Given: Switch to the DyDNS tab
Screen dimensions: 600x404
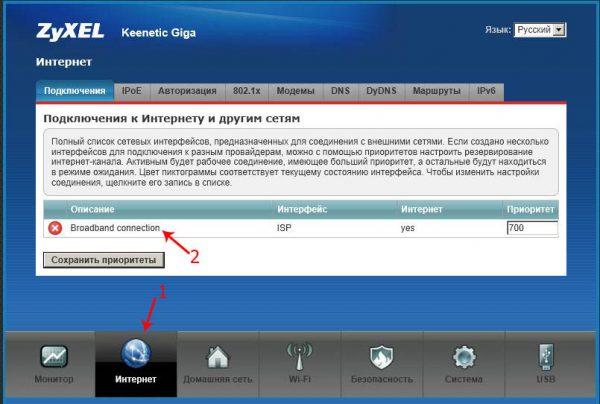Looking at the screenshot, I should click(x=381, y=91).
